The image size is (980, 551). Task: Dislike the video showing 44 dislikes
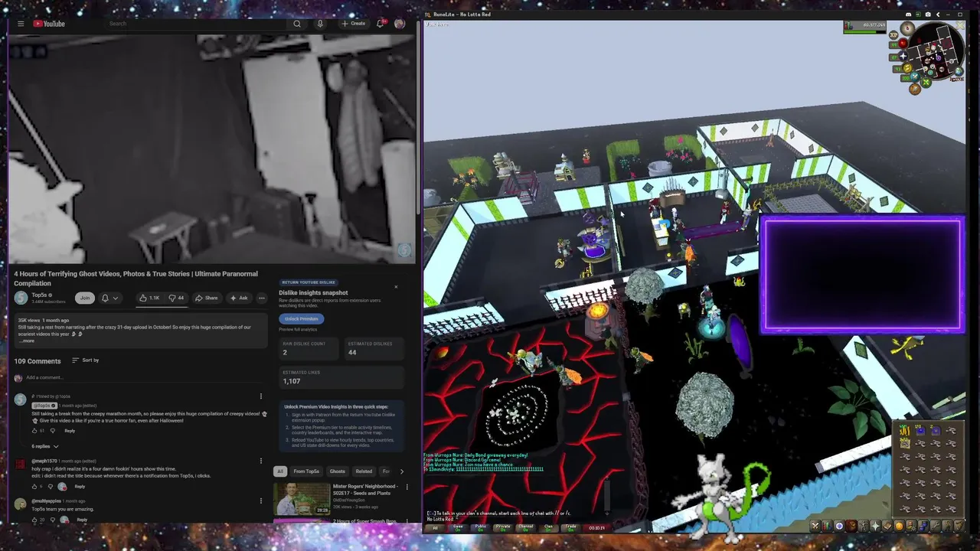tap(177, 298)
